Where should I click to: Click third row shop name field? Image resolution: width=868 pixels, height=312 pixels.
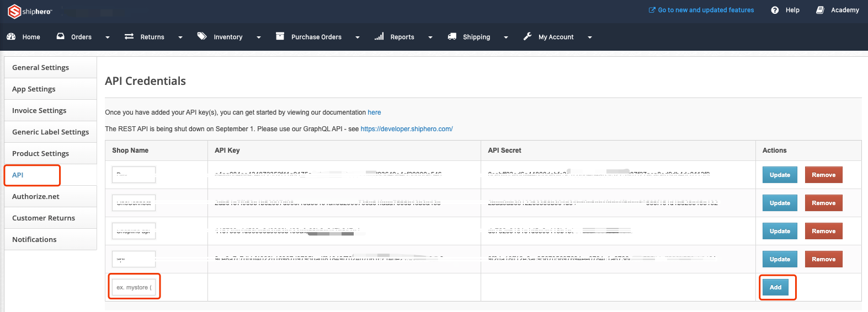[x=134, y=231]
